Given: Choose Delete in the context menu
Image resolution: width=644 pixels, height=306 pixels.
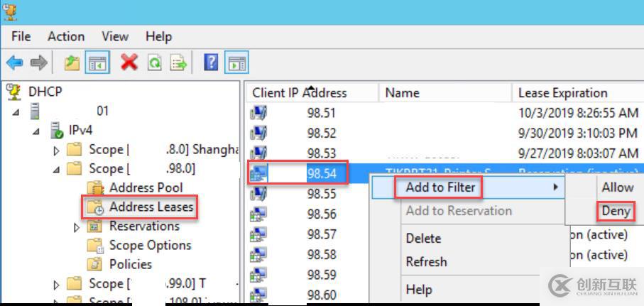Looking at the screenshot, I should [x=423, y=239].
